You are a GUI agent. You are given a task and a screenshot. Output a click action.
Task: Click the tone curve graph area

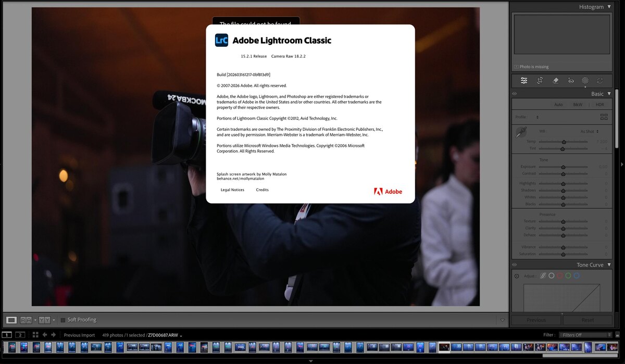561,298
